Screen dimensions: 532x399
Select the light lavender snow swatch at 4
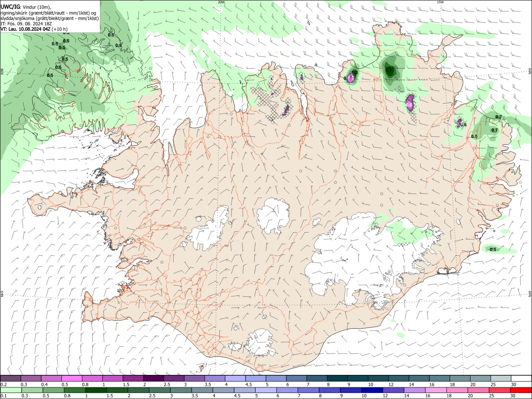pos(235,378)
